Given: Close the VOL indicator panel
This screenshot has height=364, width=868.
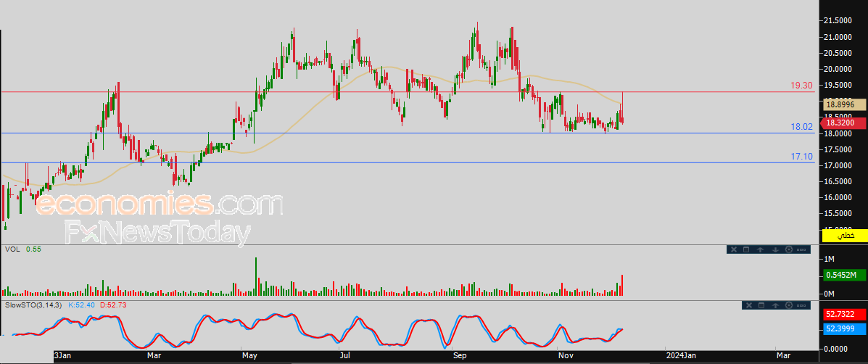Looking at the screenshot, I should (733, 249).
